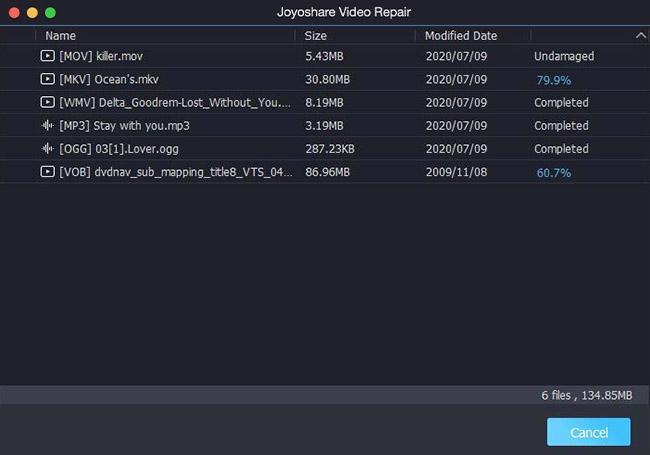The width and height of the screenshot is (650, 455).
Task: Close the window with the red button
Action: click(14, 13)
